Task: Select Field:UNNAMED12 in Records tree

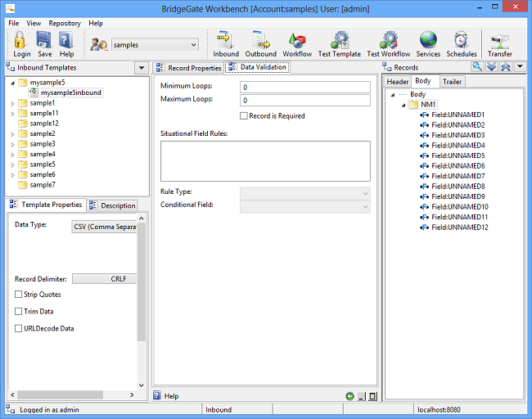Action: (454, 228)
